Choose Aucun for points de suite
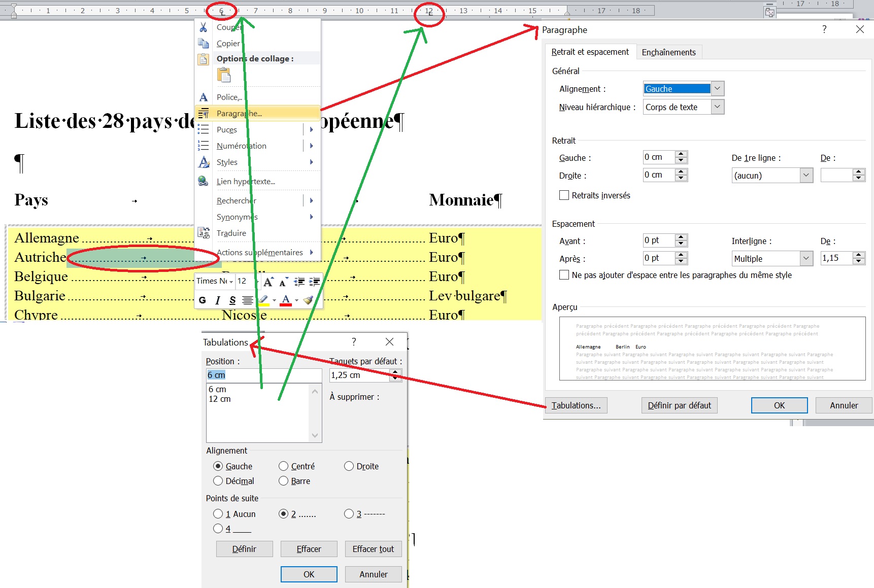This screenshot has width=874, height=588. pyautogui.click(x=218, y=514)
